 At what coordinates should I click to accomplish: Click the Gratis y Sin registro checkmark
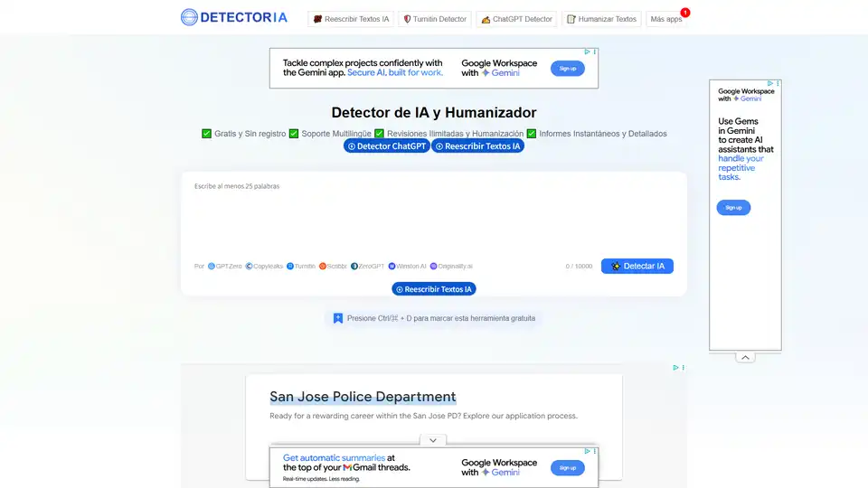pyautogui.click(x=206, y=134)
